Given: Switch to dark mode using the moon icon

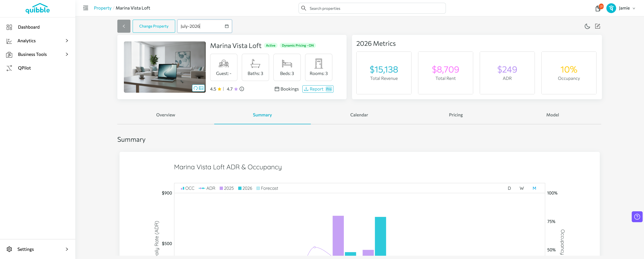Looking at the screenshot, I should pyautogui.click(x=587, y=26).
